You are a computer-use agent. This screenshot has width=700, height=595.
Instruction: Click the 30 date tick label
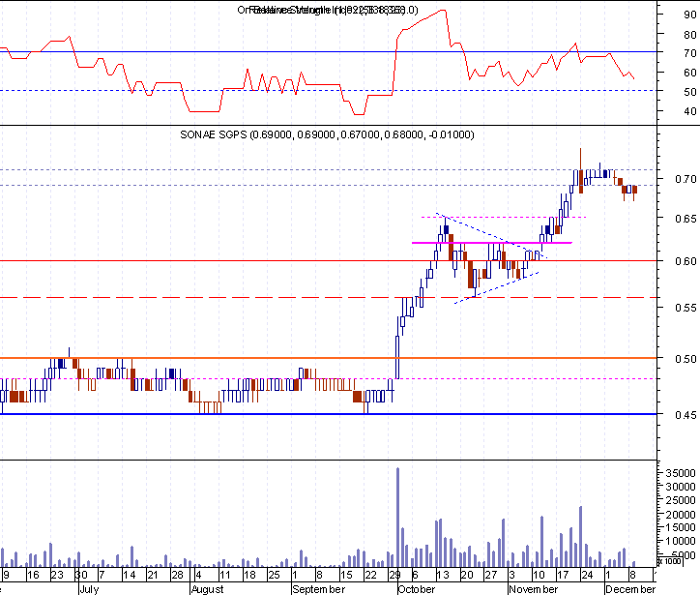[81, 575]
